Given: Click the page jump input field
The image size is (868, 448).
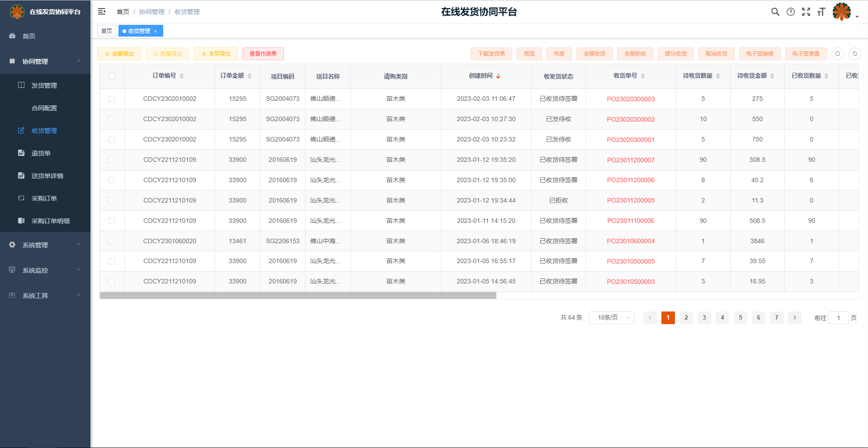Looking at the screenshot, I should pyautogui.click(x=838, y=318).
